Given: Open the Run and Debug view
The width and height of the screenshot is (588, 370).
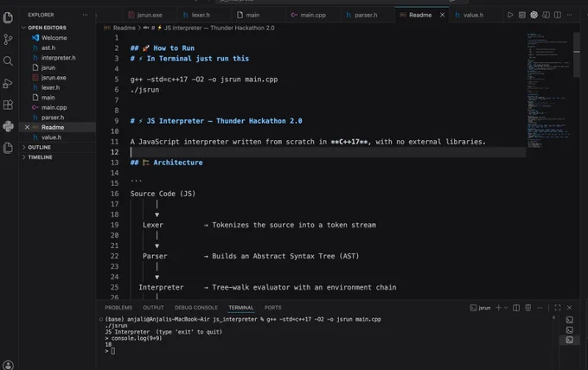Looking at the screenshot, I should pos(8,83).
